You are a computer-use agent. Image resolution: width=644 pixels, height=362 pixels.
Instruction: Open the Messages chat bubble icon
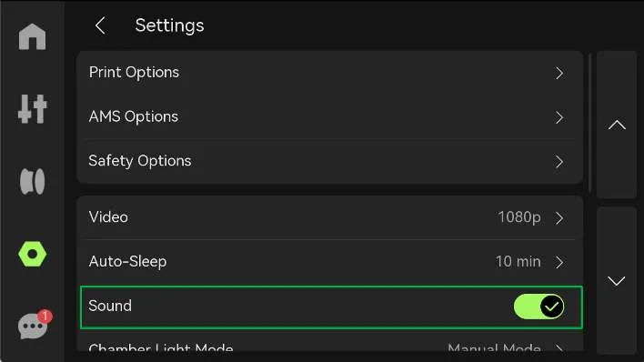(35, 325)
